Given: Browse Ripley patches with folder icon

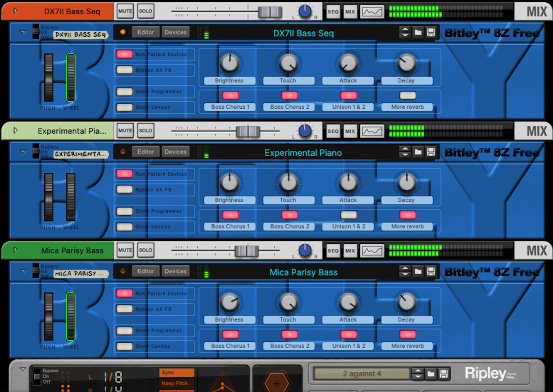Looking at the screenshot, I should click(430, 373).
